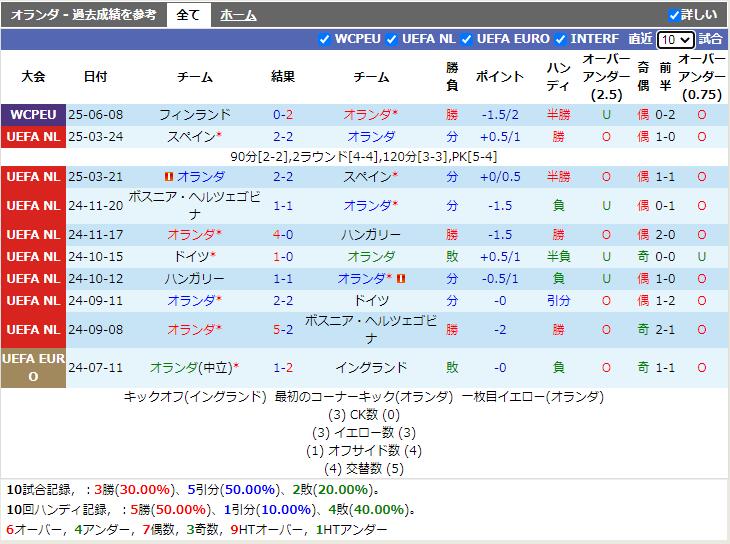Open the 1-2 score against イングランド
Image resolution: width=730 pixels, height=544 pixels.
point(283,367)
